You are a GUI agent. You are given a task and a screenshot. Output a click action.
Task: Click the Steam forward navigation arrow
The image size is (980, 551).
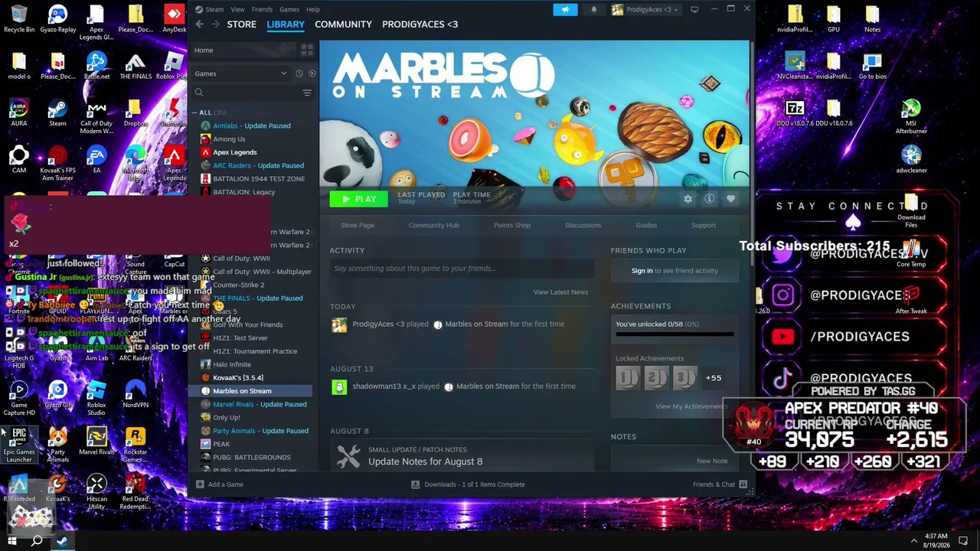click(x=216, y=24)
